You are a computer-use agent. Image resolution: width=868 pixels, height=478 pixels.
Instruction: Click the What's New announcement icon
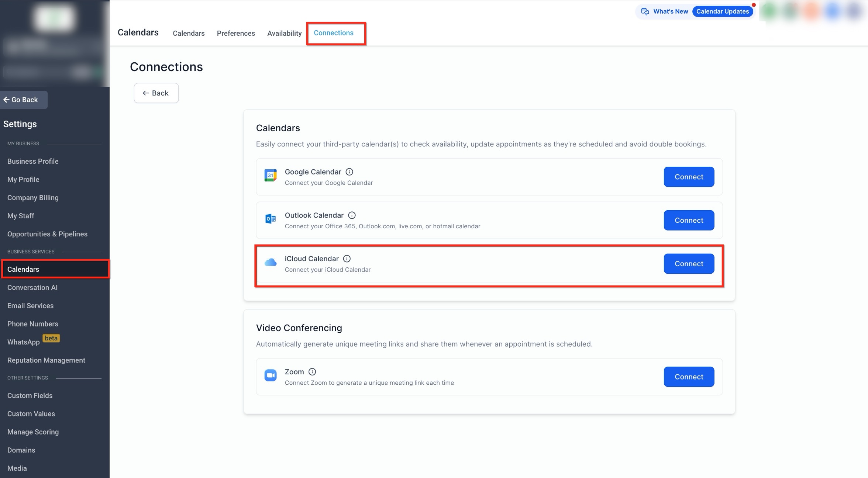645,11
